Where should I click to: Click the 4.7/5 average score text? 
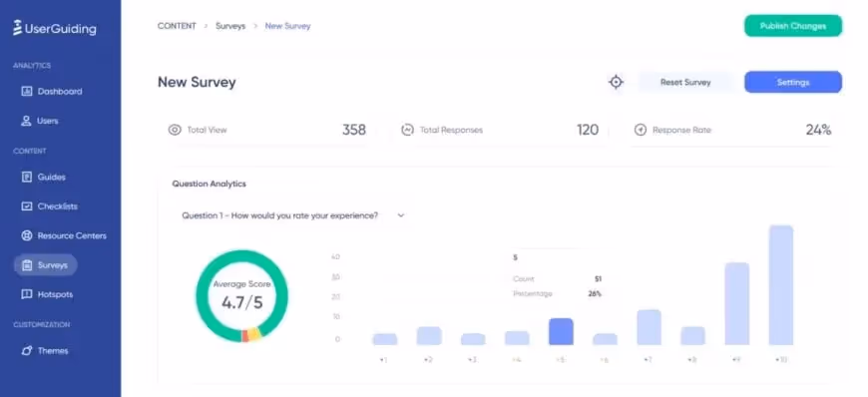(x=241, y=302)
